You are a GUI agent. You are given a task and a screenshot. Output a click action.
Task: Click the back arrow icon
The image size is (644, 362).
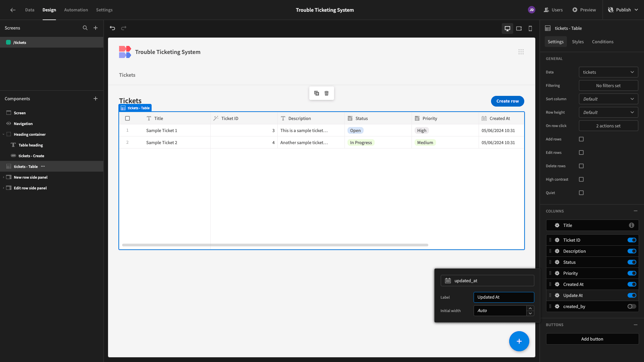[13, 10]
